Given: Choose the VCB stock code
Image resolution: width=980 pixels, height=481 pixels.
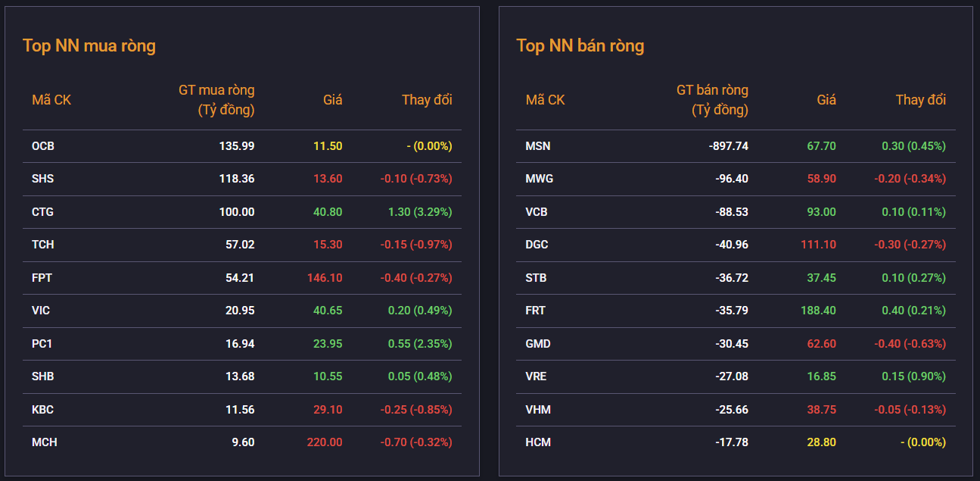Looking at the screenshot, I should [x=537, y=212].
